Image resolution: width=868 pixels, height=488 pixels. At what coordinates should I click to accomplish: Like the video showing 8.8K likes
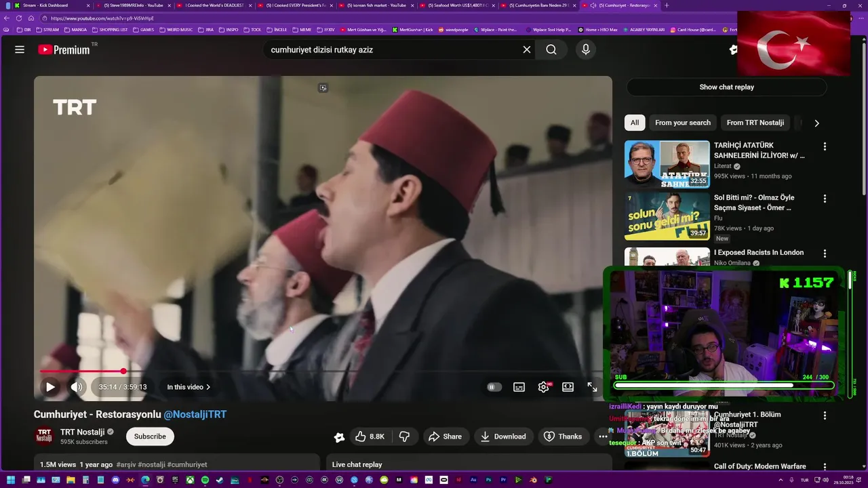click(x=370, y=436)
